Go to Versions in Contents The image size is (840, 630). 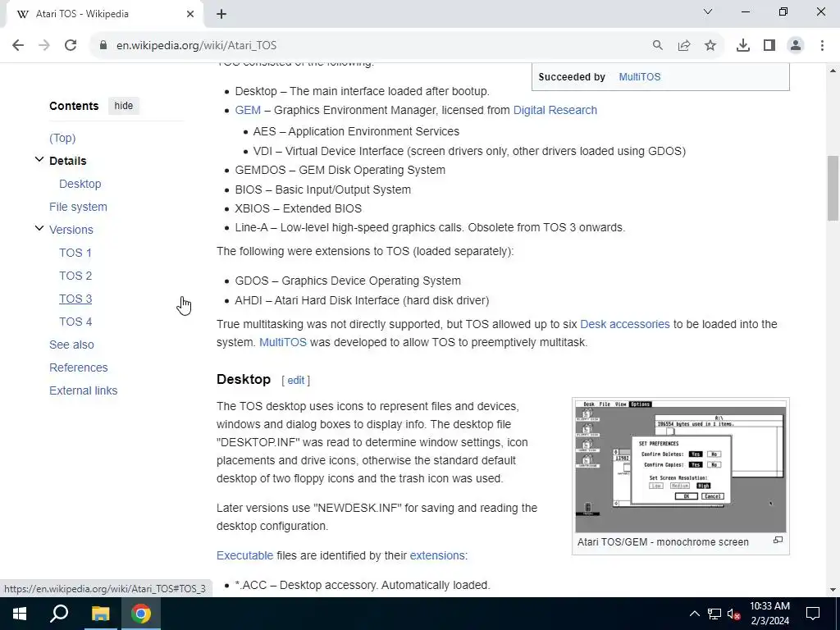point(71,230)
